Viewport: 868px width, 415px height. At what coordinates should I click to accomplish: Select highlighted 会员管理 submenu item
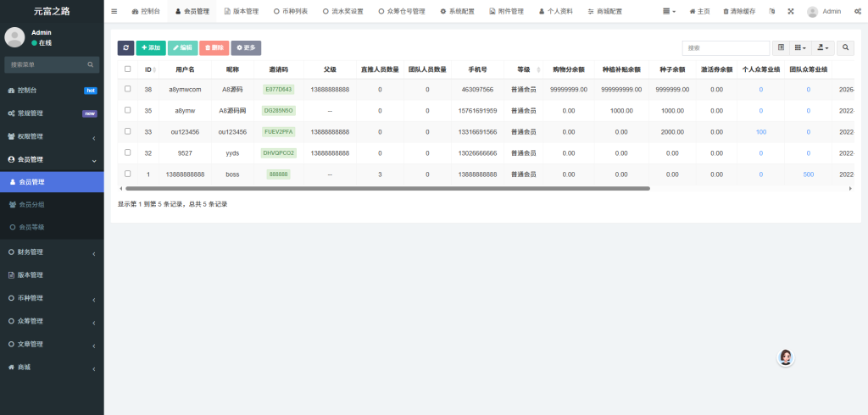[x=52, y=182]
